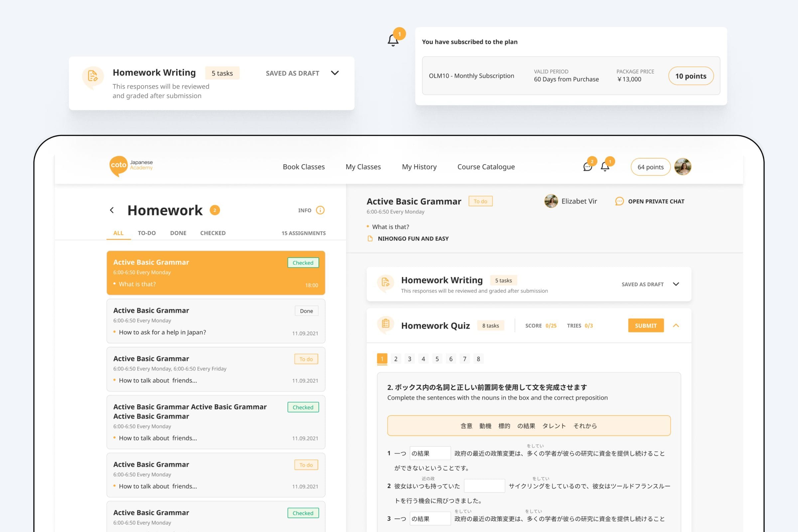Open the NIHONGO FUN AND EASY file link
This screenshot has width=798, height=532.
(413, 238)
